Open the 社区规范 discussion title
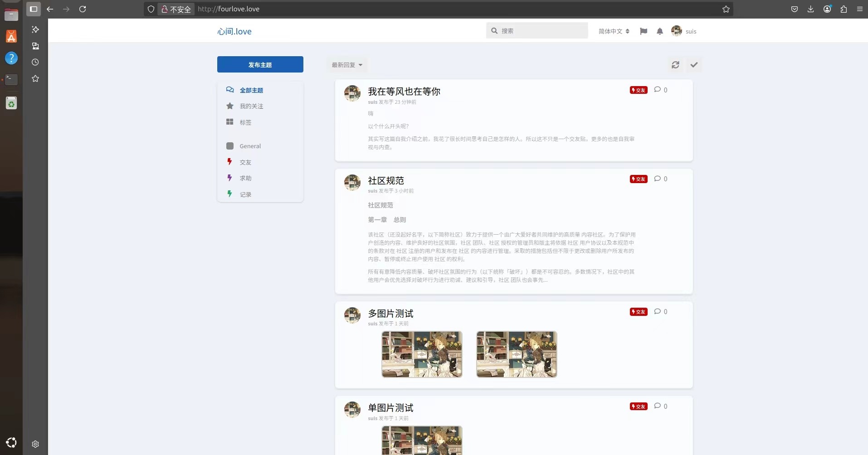The width and height of the screenshot is (868, 455). click(x=386, y=181)
